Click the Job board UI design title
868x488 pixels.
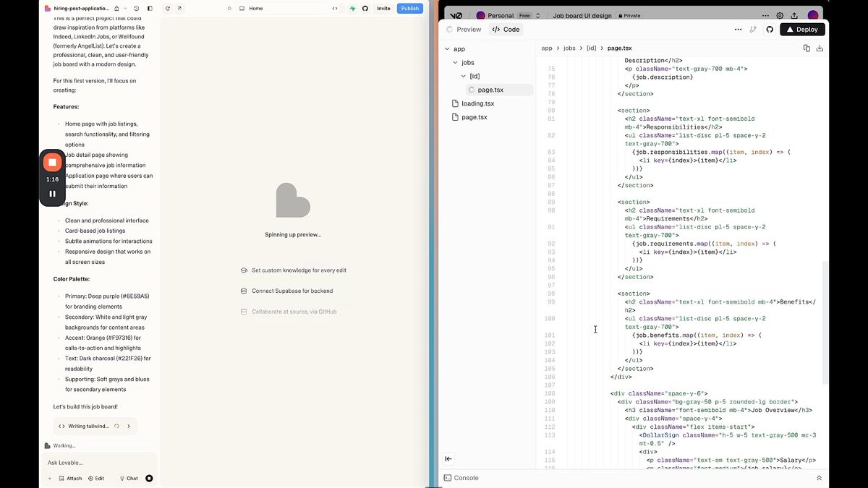582,15
